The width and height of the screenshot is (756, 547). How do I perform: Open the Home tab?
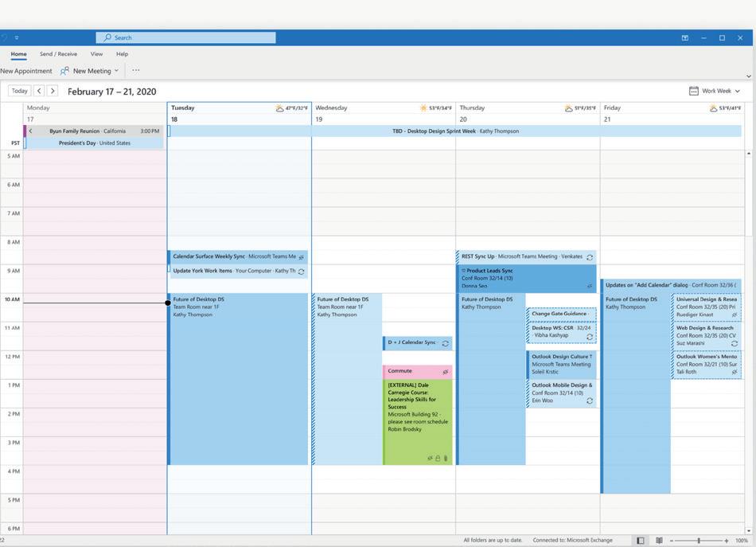pyautogui.click(x=19, y=54)
